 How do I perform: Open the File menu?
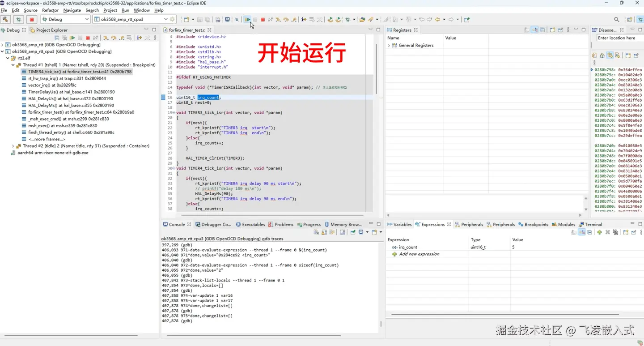[x=4, y=10]
